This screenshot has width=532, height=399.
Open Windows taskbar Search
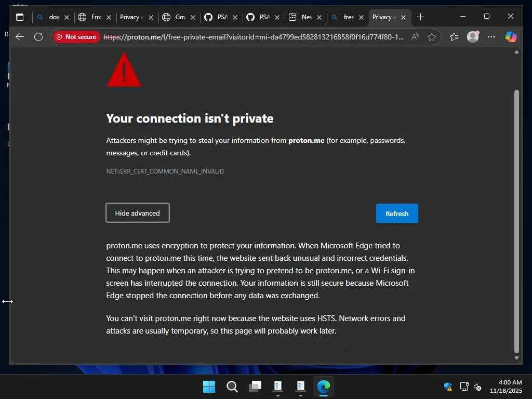[232, 387]
